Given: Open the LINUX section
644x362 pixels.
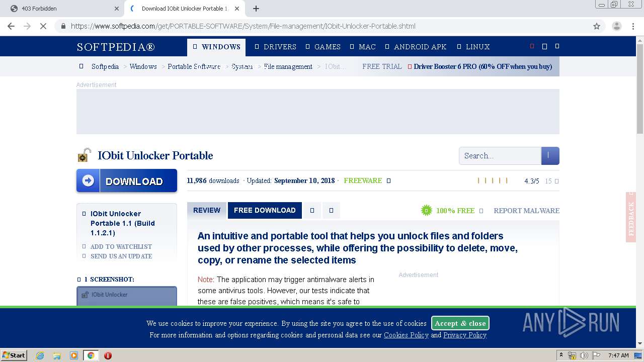Looking at the screenshot, I should tap(473, 47).
